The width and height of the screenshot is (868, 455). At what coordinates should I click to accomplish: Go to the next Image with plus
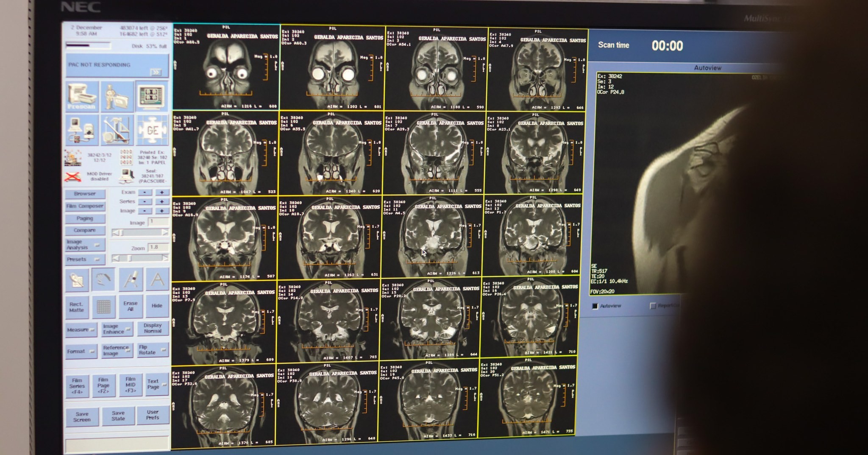pos(161,211)
